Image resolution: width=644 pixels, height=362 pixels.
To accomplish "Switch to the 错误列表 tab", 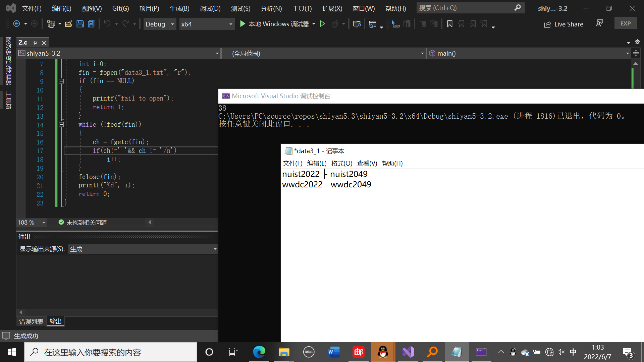I will pyautogui.click(x=31, y=321).
